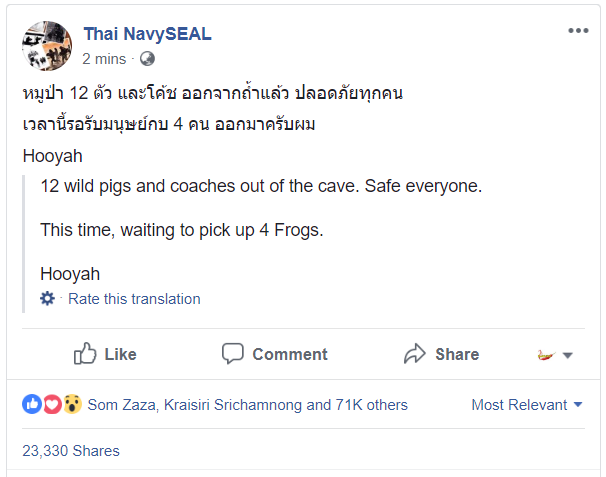View the 71K others reactions list
Image resolution: width=606 pixels, height=477 pixels.
371,405
